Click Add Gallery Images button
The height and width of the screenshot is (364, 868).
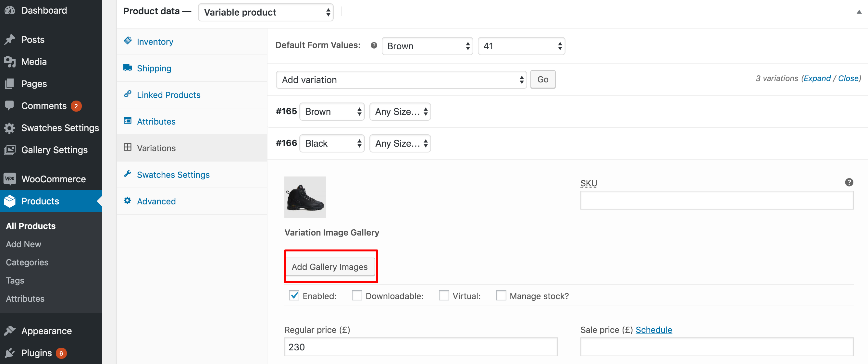(x=330, y=267)
